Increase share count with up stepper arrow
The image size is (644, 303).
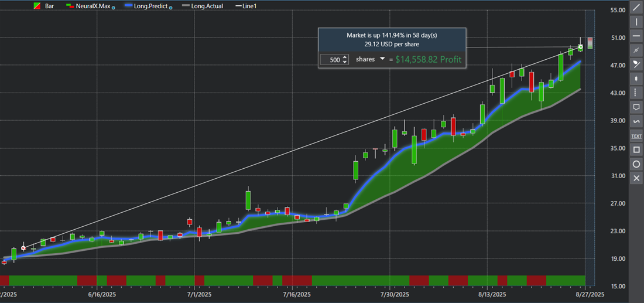click(345, 57)
